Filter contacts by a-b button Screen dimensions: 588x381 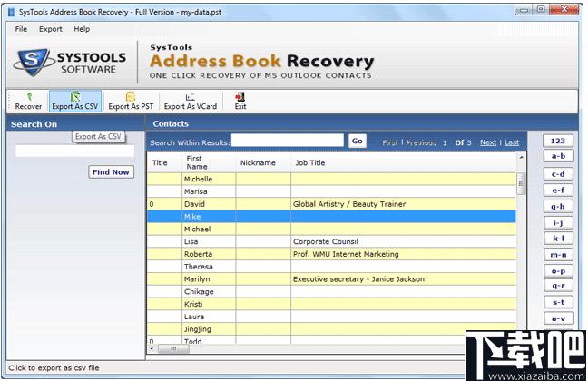tap(558, 156)
